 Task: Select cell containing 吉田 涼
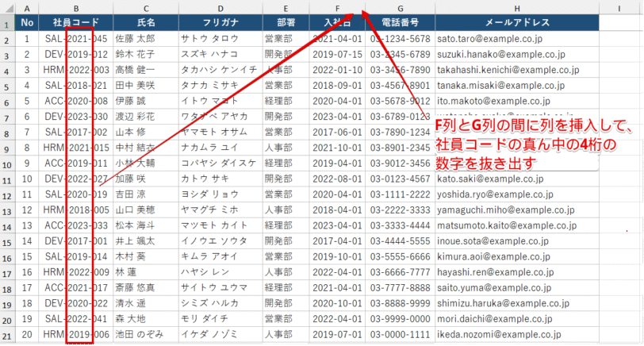[x=146, y=194]
